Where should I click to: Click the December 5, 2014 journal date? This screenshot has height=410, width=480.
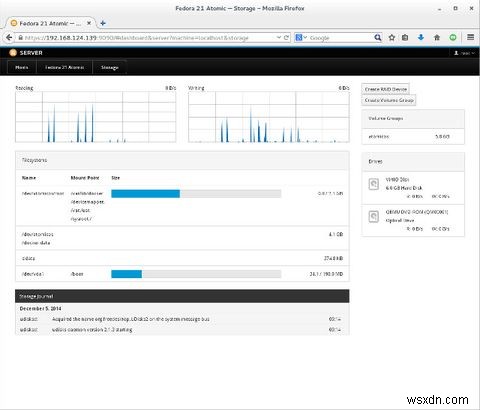[40, 308]
